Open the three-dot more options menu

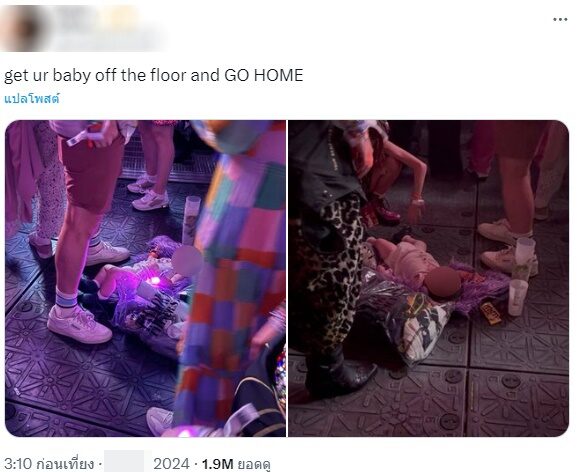point(560,19)
